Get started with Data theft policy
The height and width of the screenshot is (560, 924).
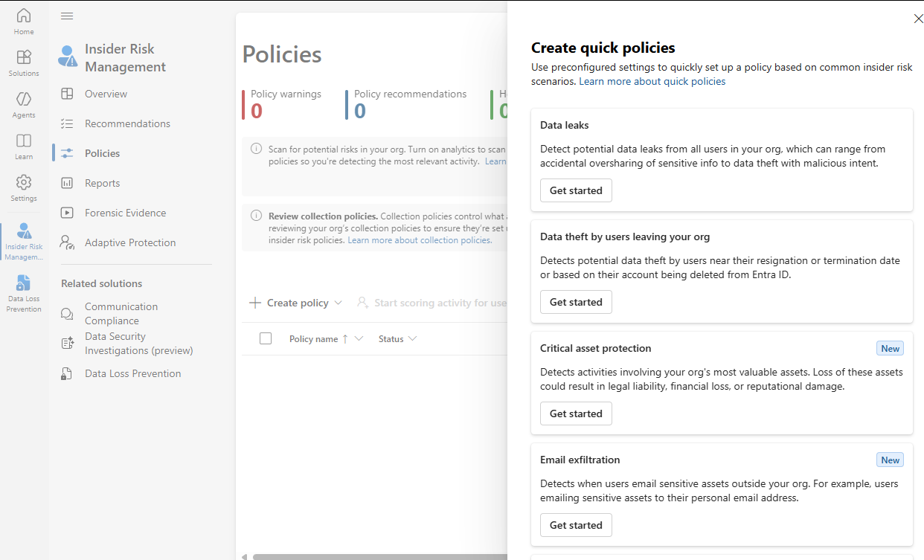[x=576, y=302]
